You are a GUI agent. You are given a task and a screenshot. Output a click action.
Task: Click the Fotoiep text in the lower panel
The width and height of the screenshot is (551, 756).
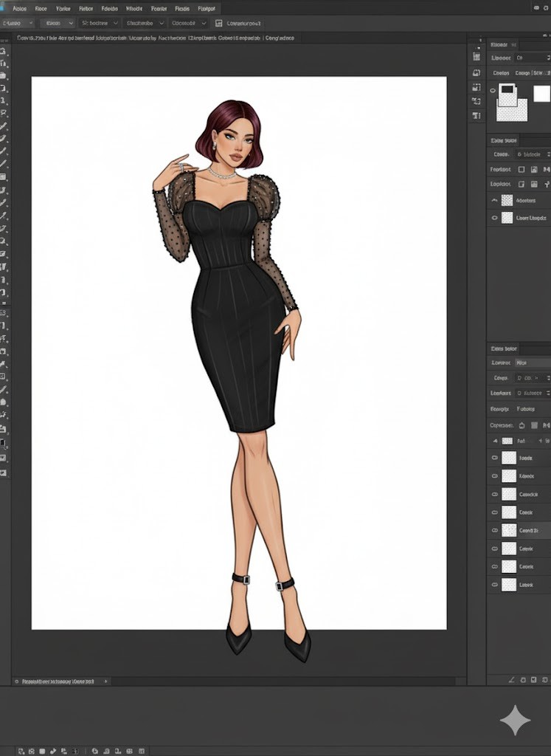click(526, 408)
